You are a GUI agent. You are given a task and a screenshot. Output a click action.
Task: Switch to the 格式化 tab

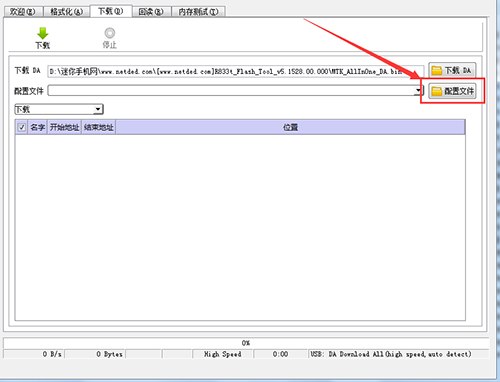[66, 12]
